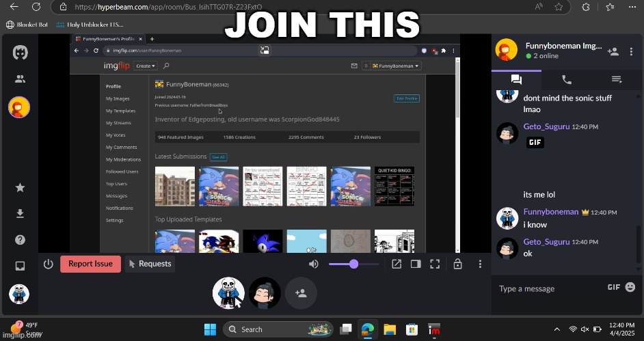The height and width of the screenshot is (341, 644).
Task: Open more options beside the lock icon
Action: pyautogui.click(x=480, y=264)
